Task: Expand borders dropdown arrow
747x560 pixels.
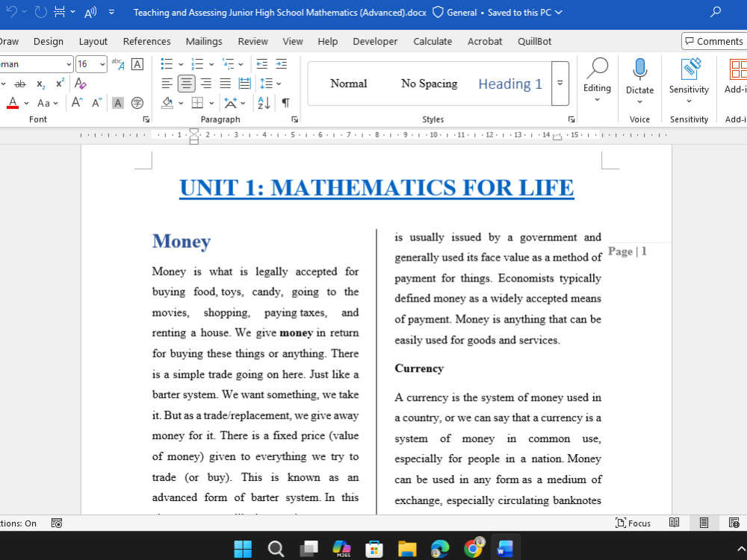Action: [211, 103]
